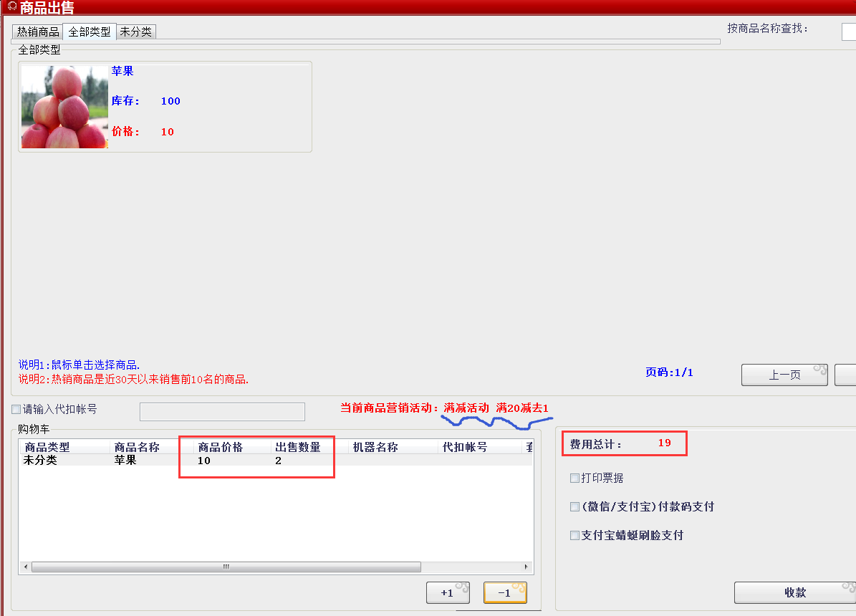Switch to the 热销商品 tab
The height and width of the screenshot is (616, 856).
coord(38,32)
